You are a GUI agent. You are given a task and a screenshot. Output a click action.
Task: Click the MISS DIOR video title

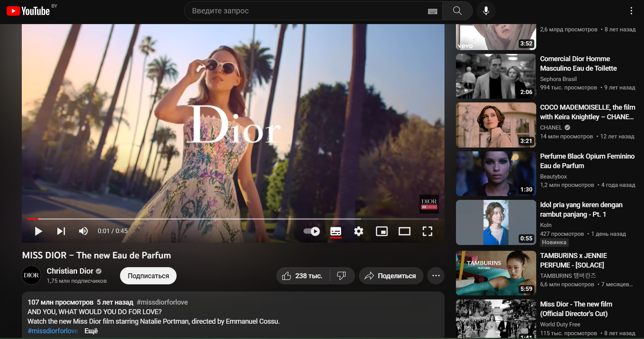point(96,255)
